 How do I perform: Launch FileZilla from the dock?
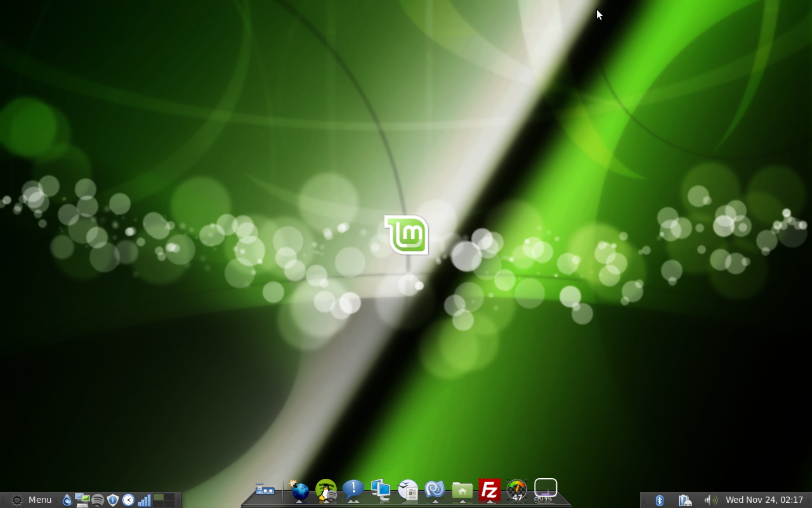[x=490, y=490]
